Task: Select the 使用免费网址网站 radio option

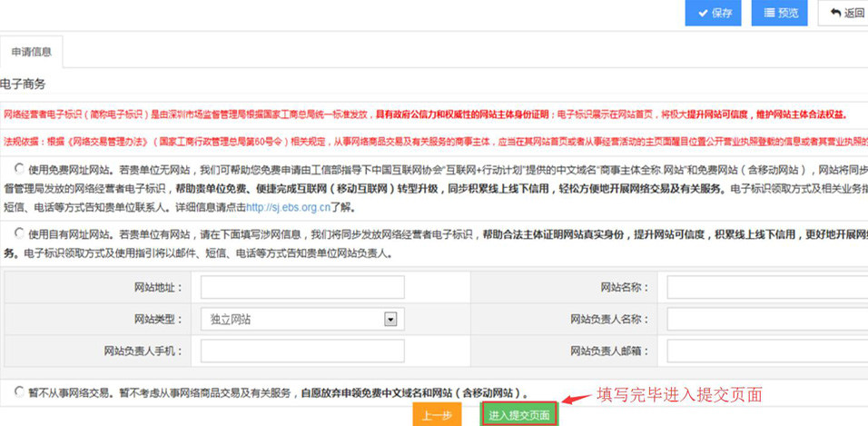Action: (19, 169)
